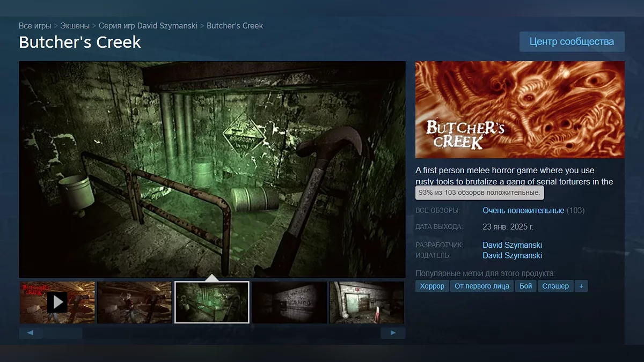This screenshot has height=362, width=644.
Task: Open Серия игр David Szymanski breadcrumb
Action: (148, 26)
